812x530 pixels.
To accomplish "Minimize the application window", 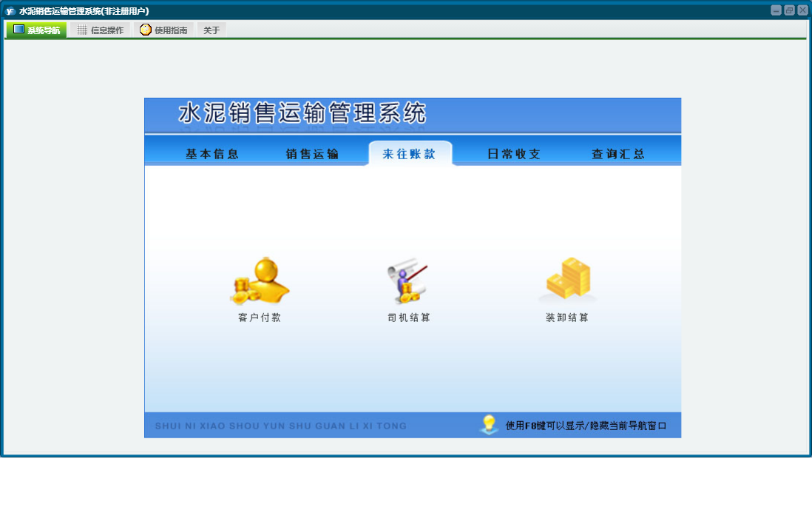I will (776, 10).
